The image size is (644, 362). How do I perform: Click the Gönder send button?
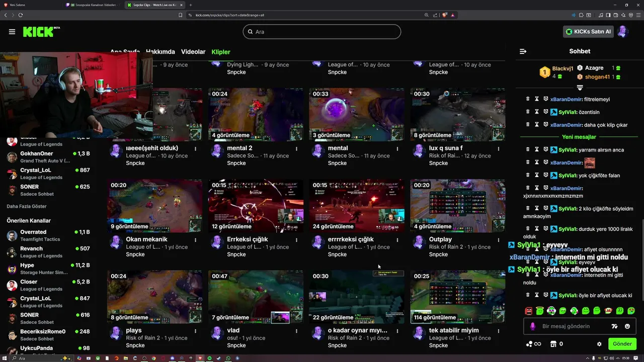622,344
